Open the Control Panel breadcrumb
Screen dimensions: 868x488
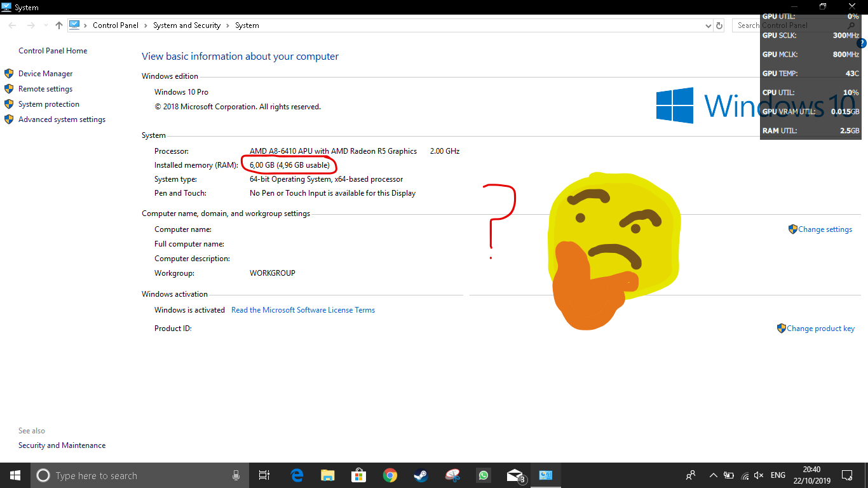point(115,25)
